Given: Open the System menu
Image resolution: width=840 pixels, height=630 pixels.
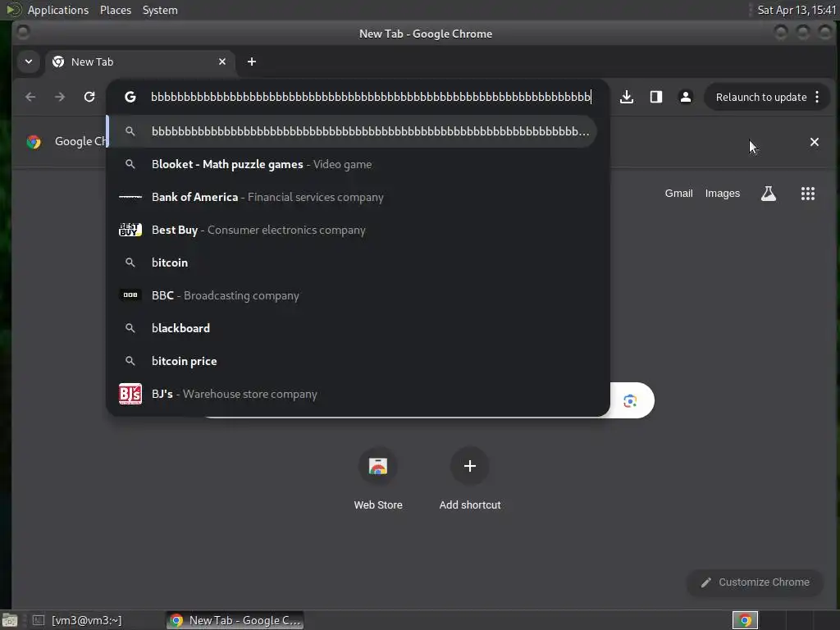Looking at the screenshot, I should tap(160, 10).
